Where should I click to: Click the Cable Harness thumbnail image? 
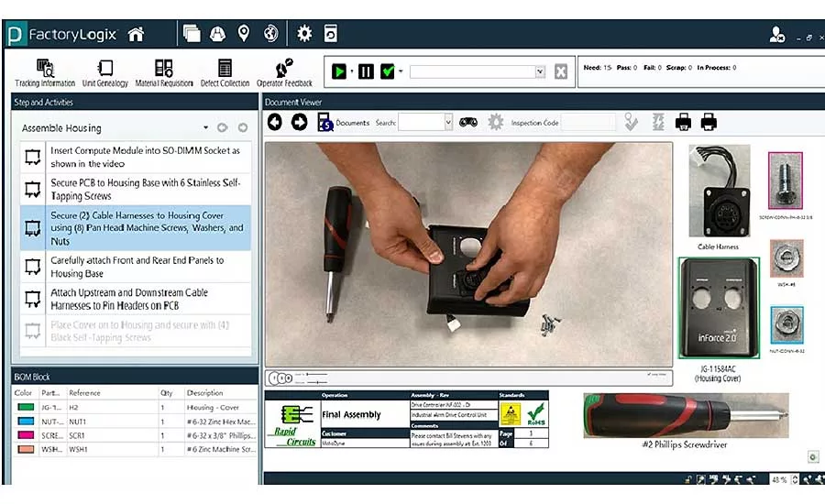click(x=720, y=191)
